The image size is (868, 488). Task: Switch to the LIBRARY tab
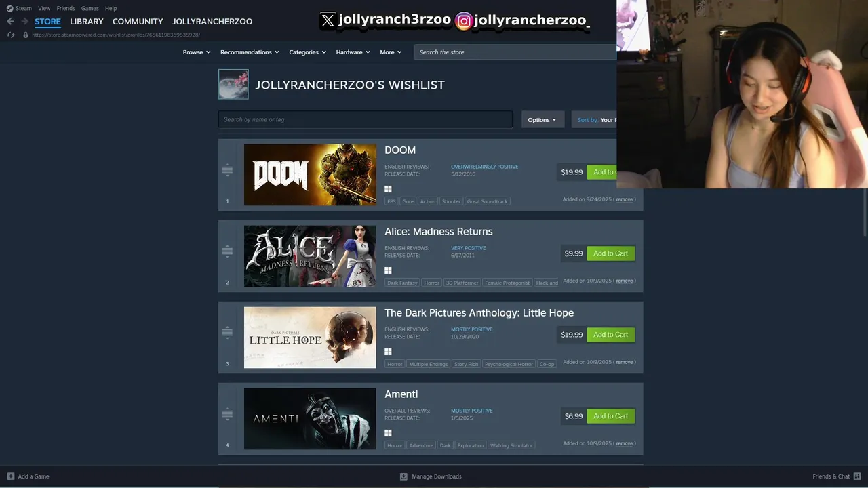(87, 22)
